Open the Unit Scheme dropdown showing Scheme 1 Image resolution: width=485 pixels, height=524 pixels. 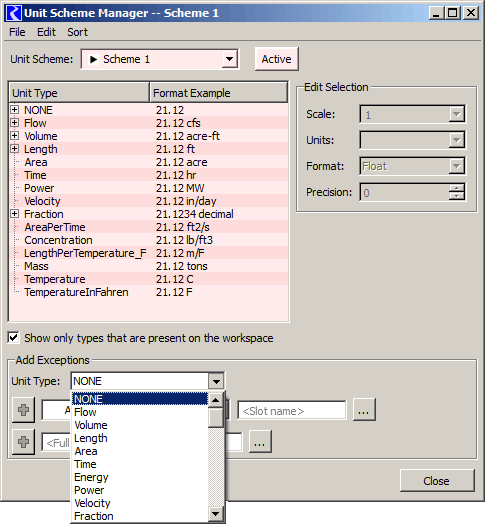click(x=160, y=59)
